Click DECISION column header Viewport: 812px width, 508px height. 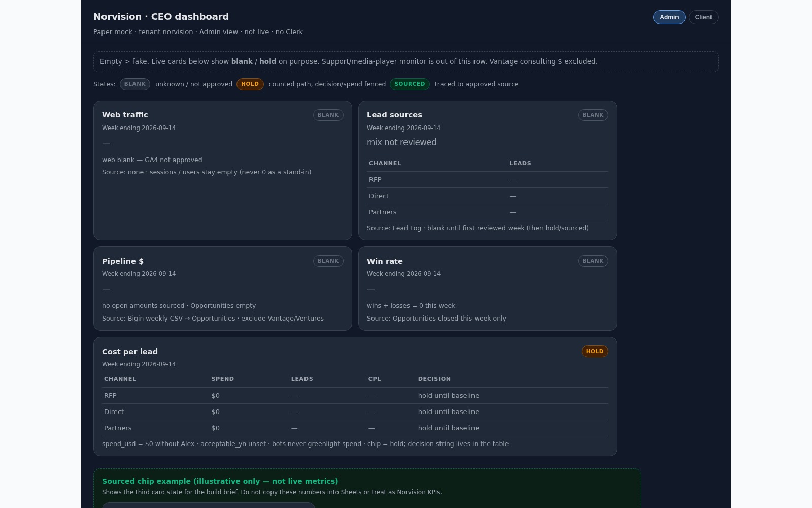434,379
